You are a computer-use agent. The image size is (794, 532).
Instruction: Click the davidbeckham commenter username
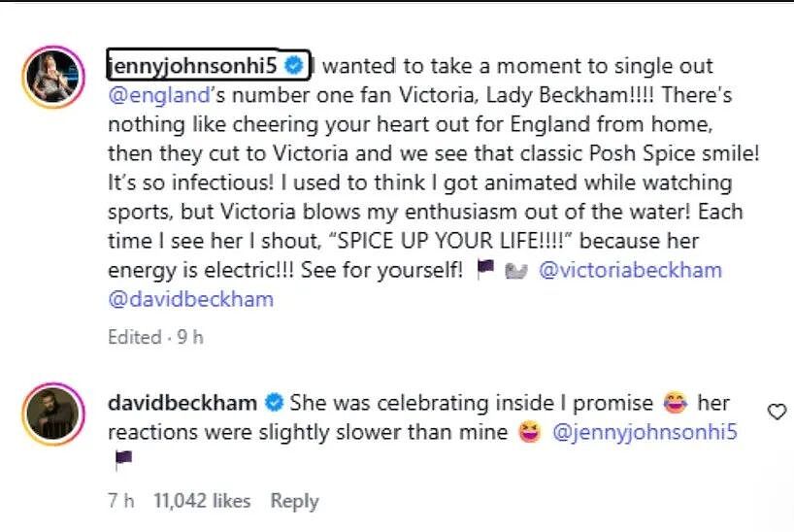pos(182,403)
